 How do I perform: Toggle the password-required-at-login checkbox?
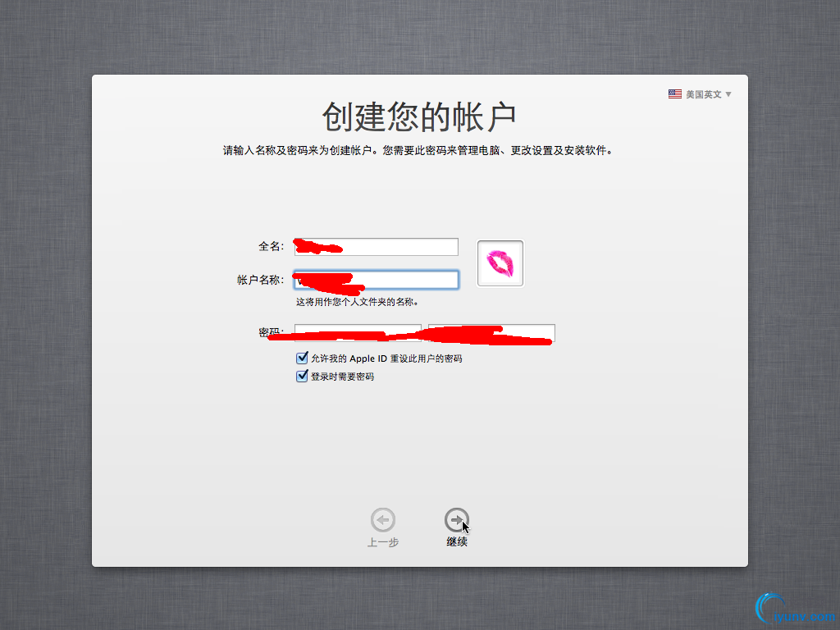pos(303,376)
